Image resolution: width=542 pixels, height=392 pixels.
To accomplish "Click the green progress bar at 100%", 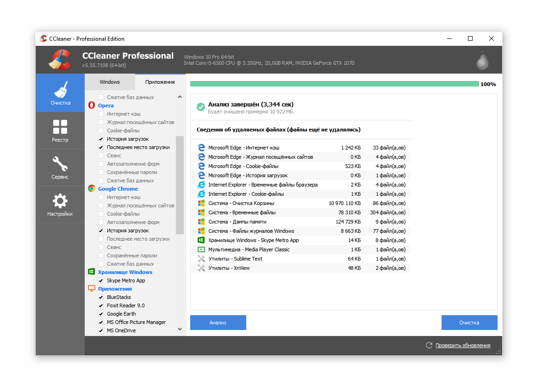I will coord(334,84).
